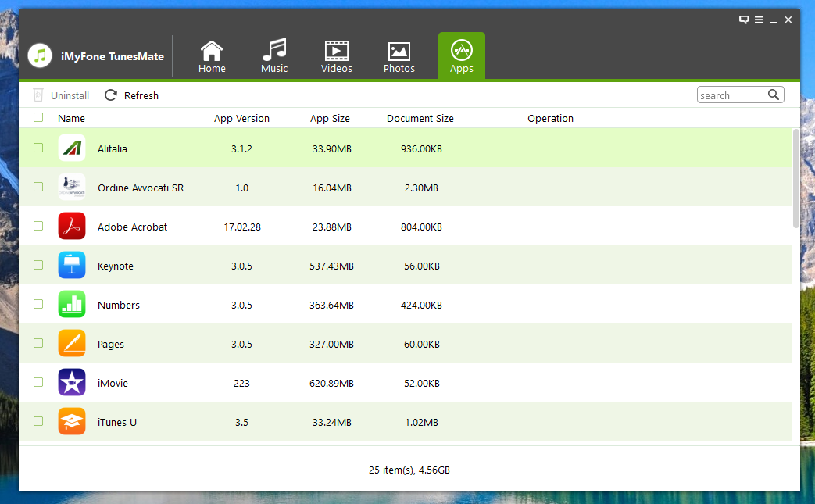Viewport: 815px width, 504px height.
Task: Click Pages' 327.00MB app size
Action: tap(331, 345)
